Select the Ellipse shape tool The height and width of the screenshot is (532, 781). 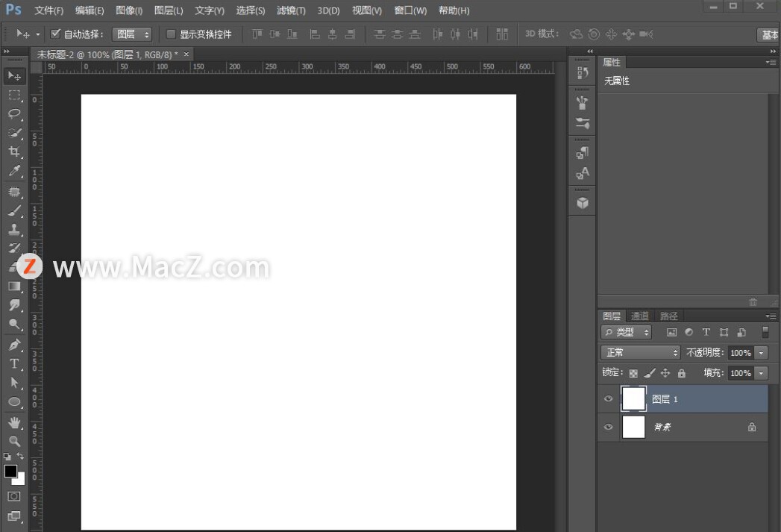click(14, 401)
